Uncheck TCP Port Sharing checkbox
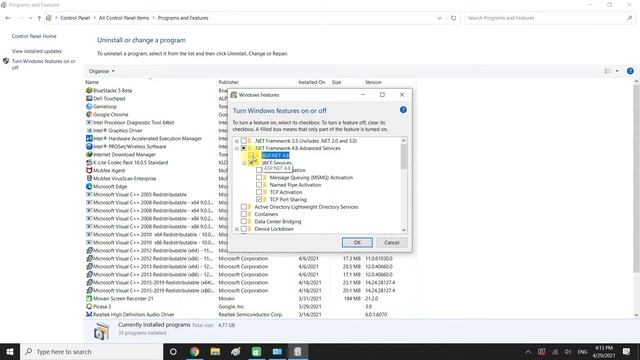 (x=259, y=200)
